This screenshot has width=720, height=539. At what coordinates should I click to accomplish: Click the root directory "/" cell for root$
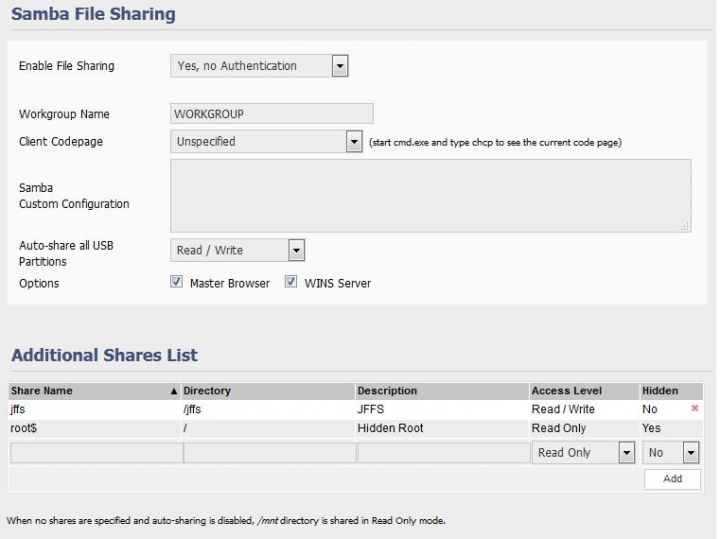[268, 428]
